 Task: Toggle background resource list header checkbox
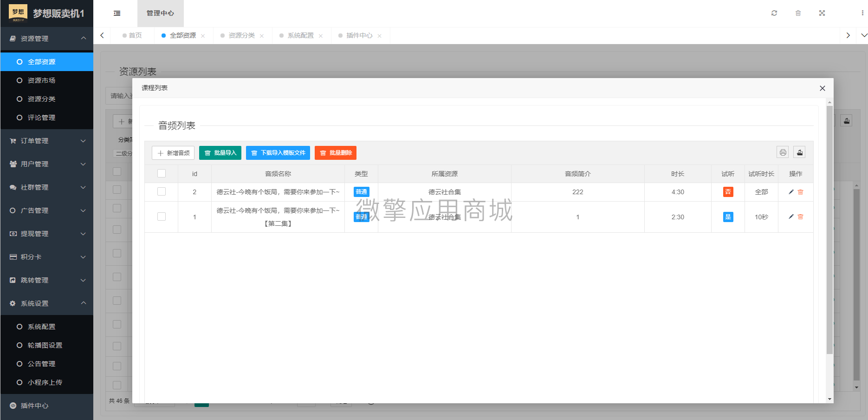click(x=117, y=171)
